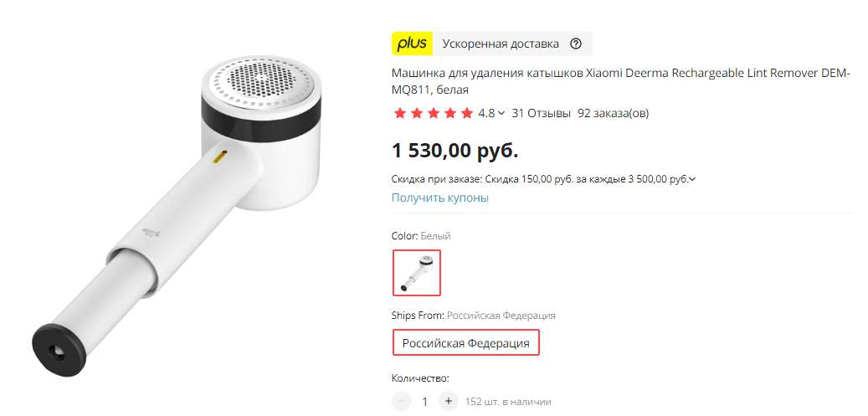Click the Xiaomi Deerma product title

pos(619,81)
